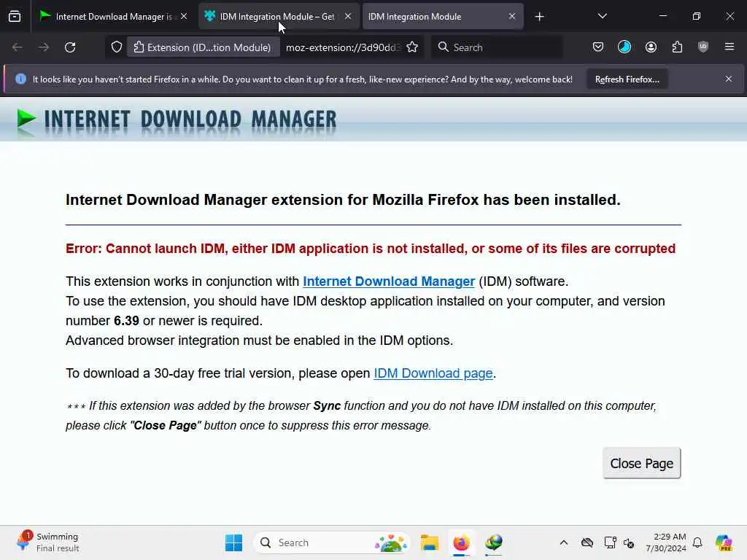The width and height of the screenshot is (747, 560).
Task: Click the taskbar Search box
Action: (x=332, y=542)
